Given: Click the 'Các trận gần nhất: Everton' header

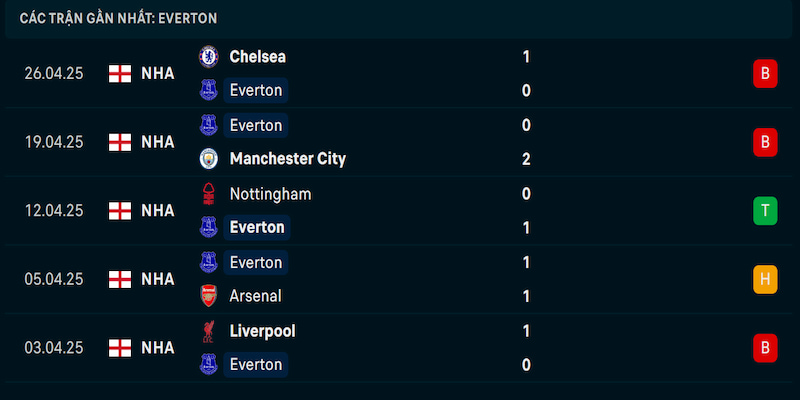Looking at the screenshot, I should pyautogui.click(x=118, y=19).
